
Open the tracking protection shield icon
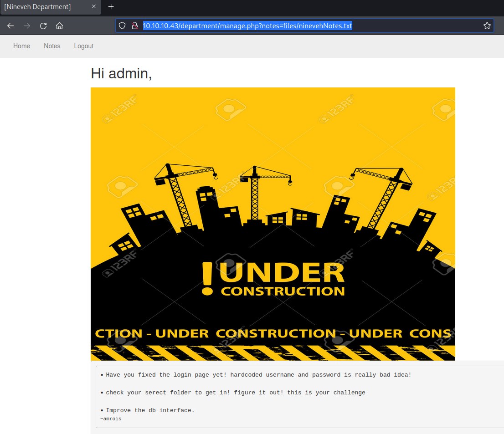coord(122,26)
